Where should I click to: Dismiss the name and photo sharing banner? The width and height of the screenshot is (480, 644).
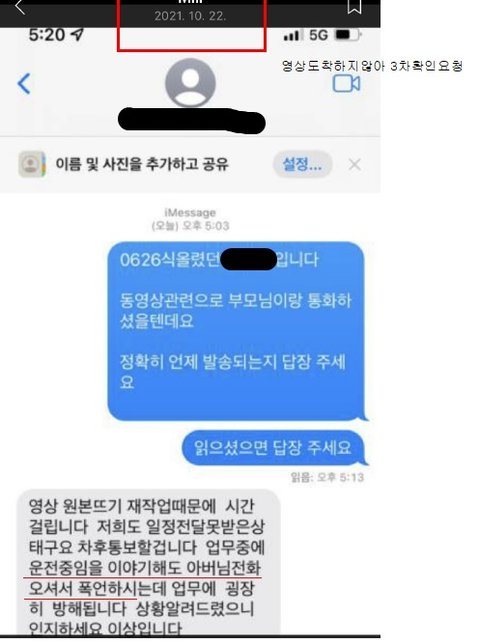point(354,165)
